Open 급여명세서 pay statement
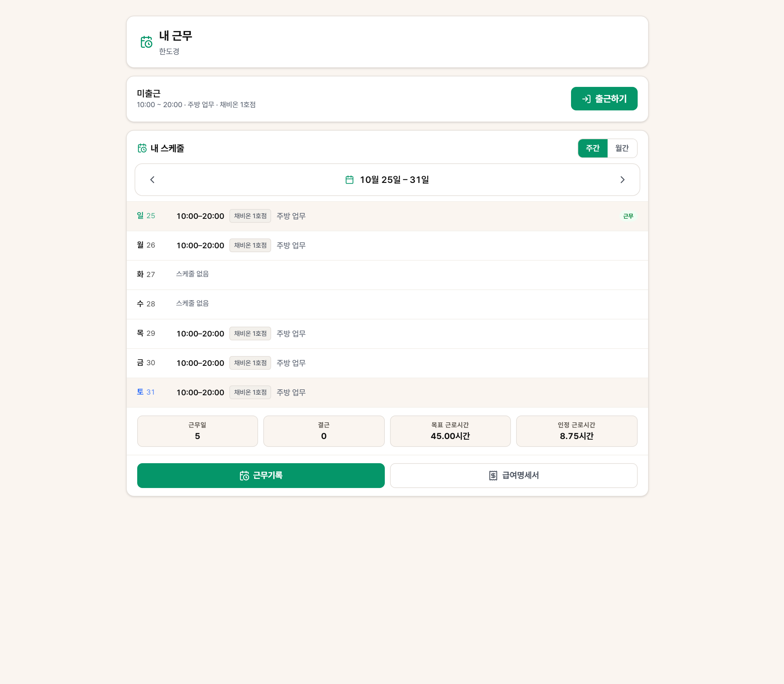Screen dimensions: 784x684 [x=514, y=475]
